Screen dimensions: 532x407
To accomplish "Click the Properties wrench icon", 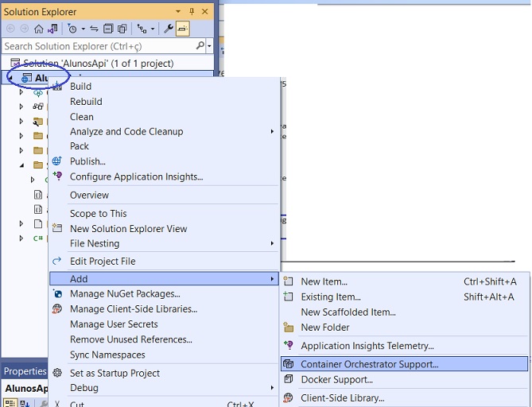I will [168, 29].
